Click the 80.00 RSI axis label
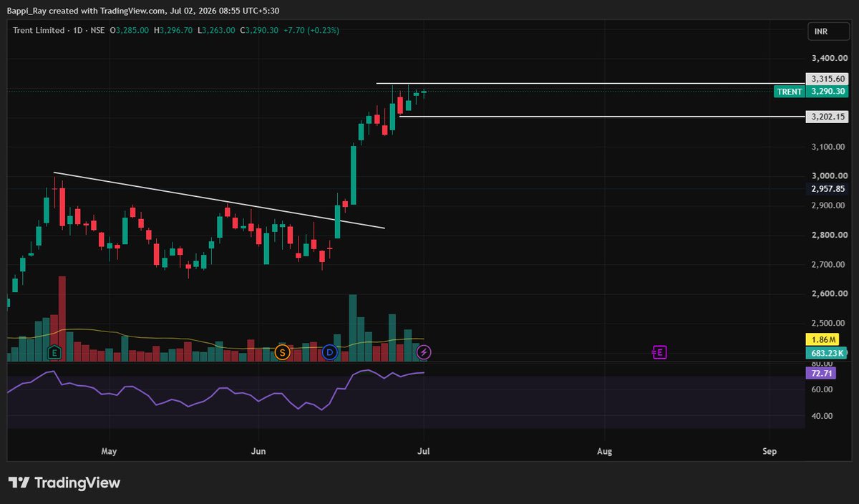Screen dimensions: 859x504 coord(822,363)
